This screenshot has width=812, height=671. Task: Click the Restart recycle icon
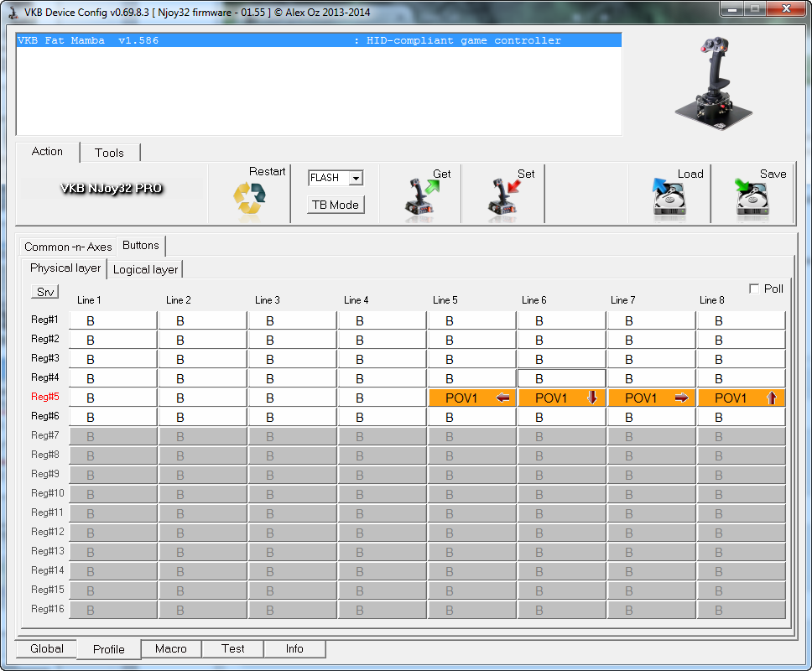coord(250,198)
